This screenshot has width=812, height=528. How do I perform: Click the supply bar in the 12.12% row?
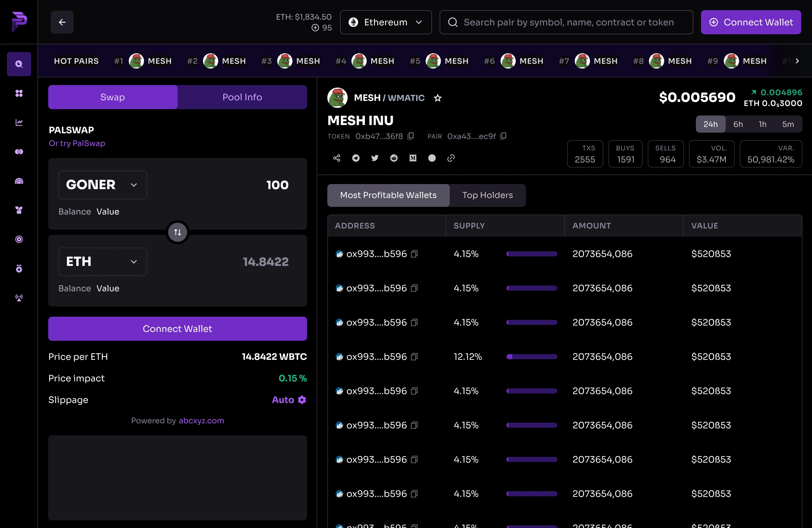(532, 357)
